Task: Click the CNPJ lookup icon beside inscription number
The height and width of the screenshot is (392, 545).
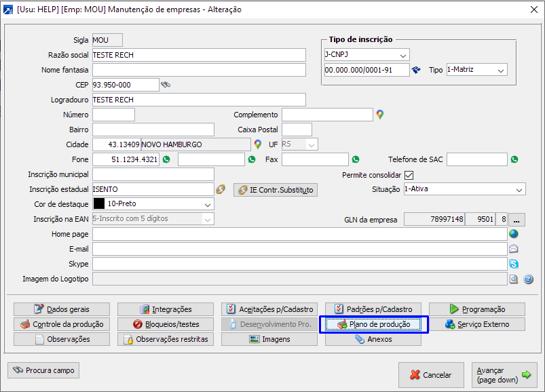Action: [417, 70]
